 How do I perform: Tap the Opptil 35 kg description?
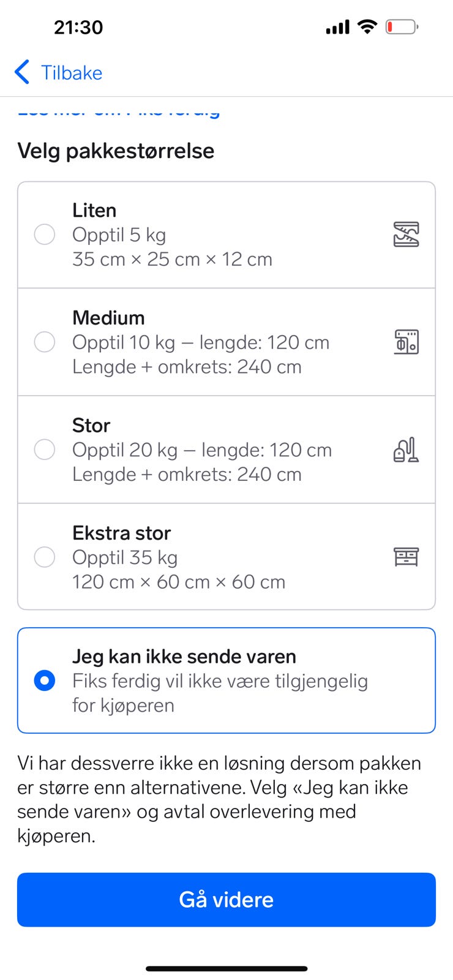[x=125, y=557]
